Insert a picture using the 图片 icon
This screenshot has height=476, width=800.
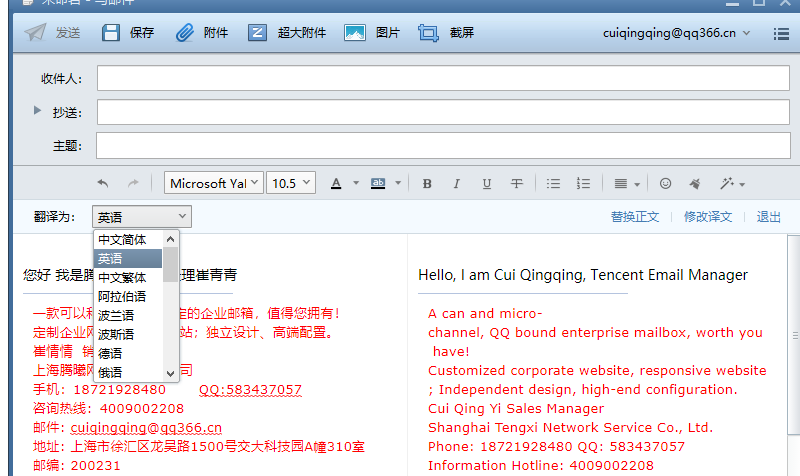pos(355,33)
